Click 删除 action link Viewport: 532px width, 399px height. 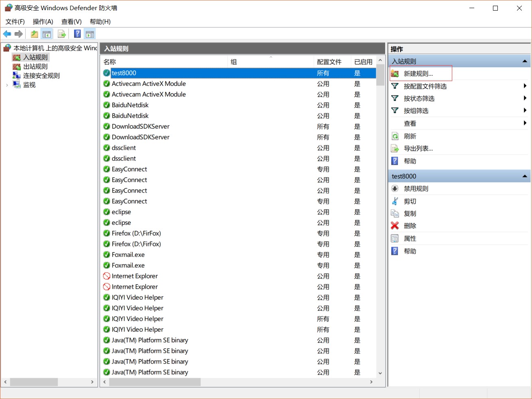pos(410,226)
